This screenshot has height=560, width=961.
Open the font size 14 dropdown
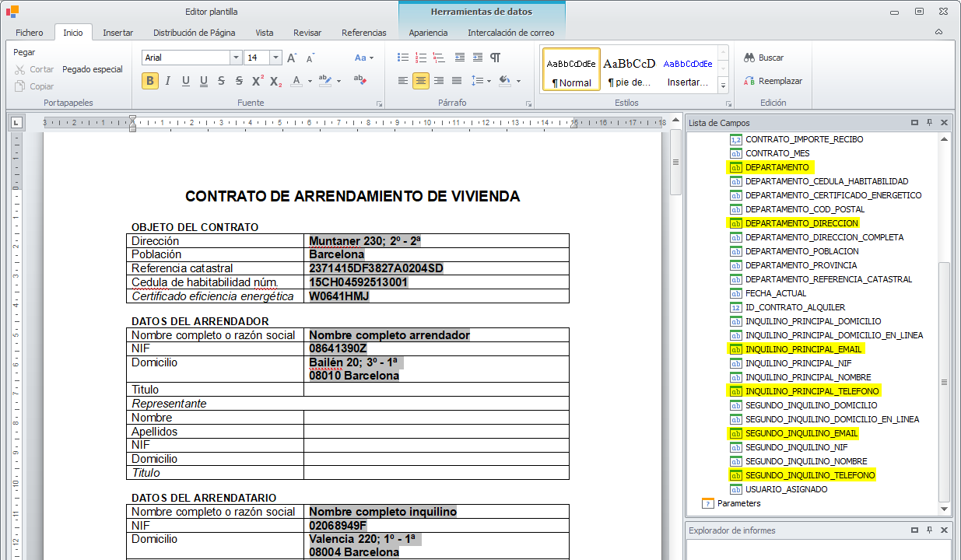(x=275, y=58)
